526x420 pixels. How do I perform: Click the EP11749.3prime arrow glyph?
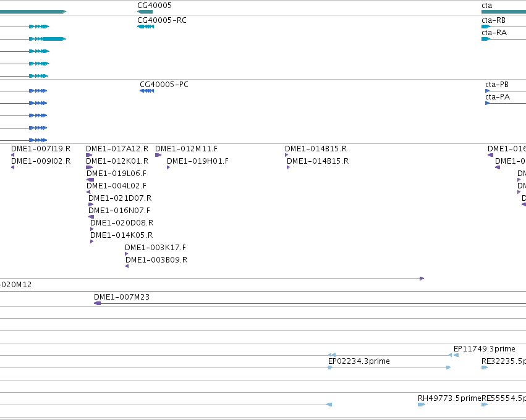click(456, 355)
